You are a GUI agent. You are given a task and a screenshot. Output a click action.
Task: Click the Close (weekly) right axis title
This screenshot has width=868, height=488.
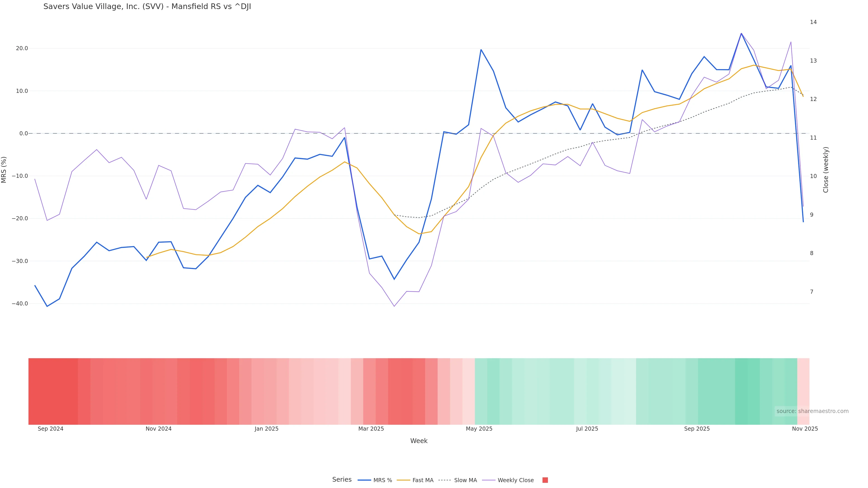[826, 170]
